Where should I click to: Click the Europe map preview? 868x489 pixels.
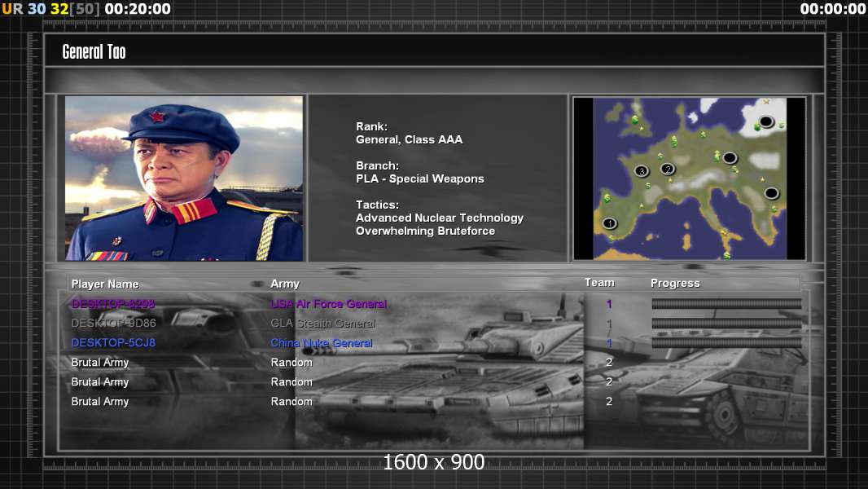coord(689,178)
